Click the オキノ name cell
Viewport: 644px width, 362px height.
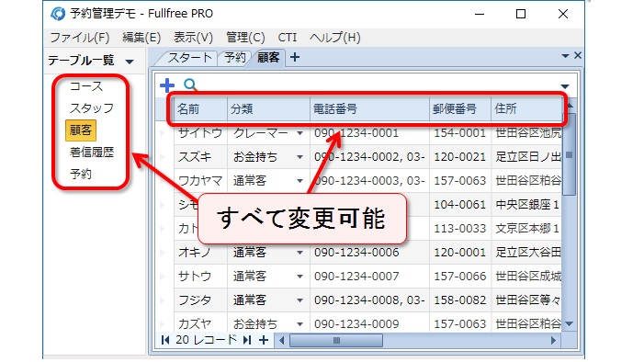click(x=200, y=253)
